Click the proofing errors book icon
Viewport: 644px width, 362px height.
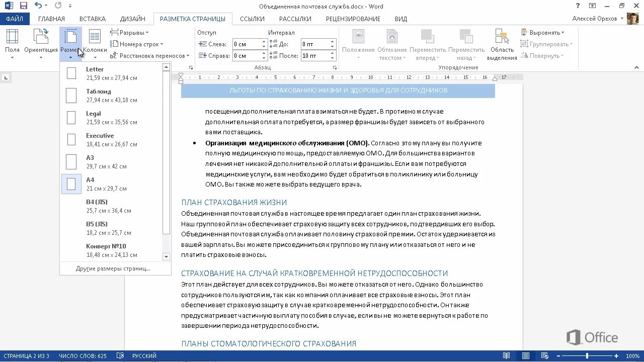tap(120, 356)
